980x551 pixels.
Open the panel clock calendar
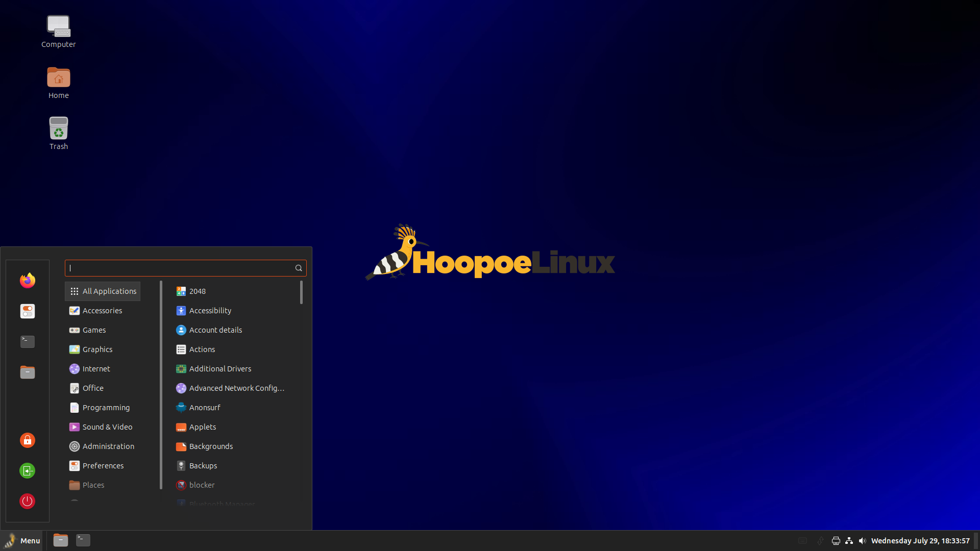pyautogui.click(x=920, y=541)
